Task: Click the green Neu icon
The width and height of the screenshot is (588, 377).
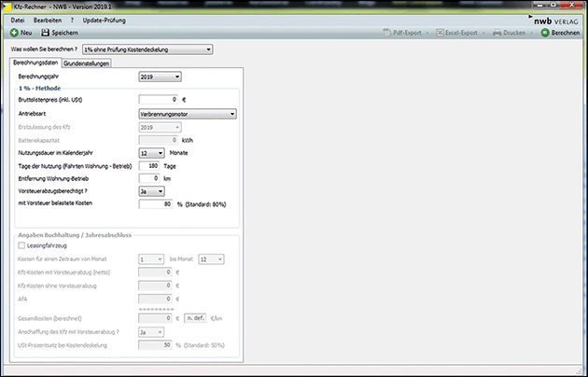Action: [x=14, y=33]
